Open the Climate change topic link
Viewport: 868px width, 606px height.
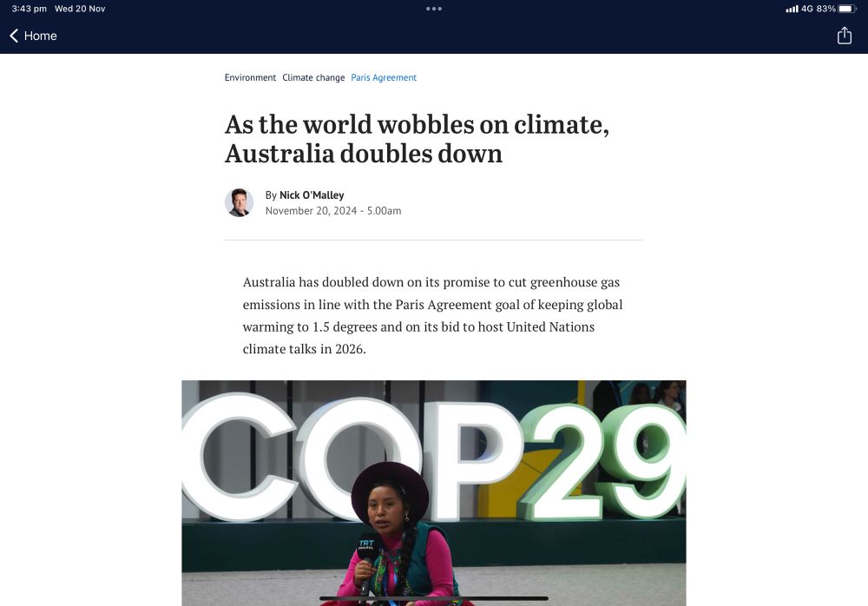coord(313,77)
